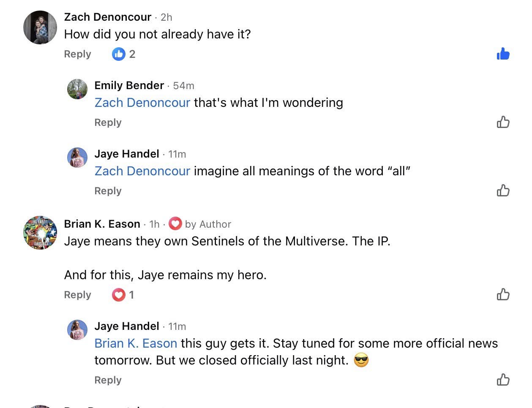
Task: Open the blue like reaction count on Zach's comment
Action: tap(124, 54)
